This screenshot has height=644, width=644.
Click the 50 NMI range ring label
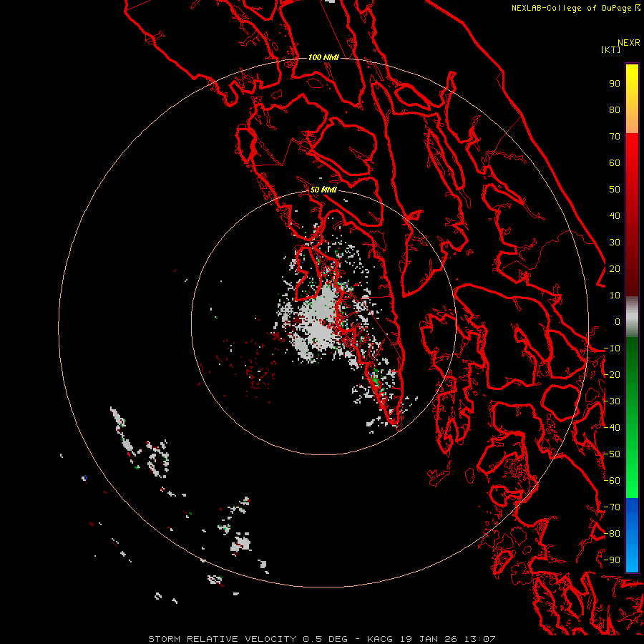[x=323, y=190]
